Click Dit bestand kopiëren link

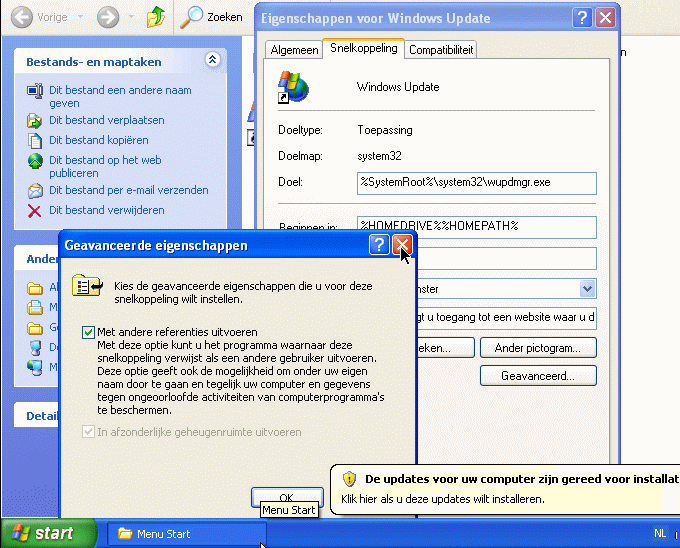point(98,140)
